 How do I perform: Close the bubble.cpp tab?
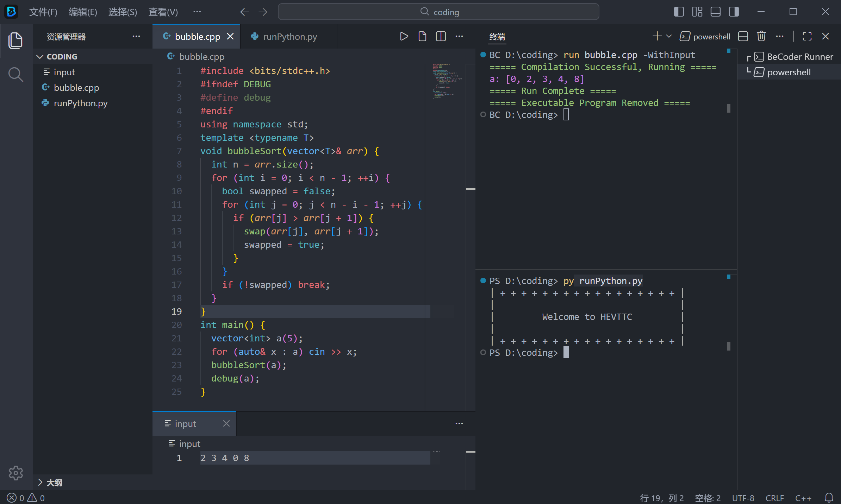click(x=230, y=36)
